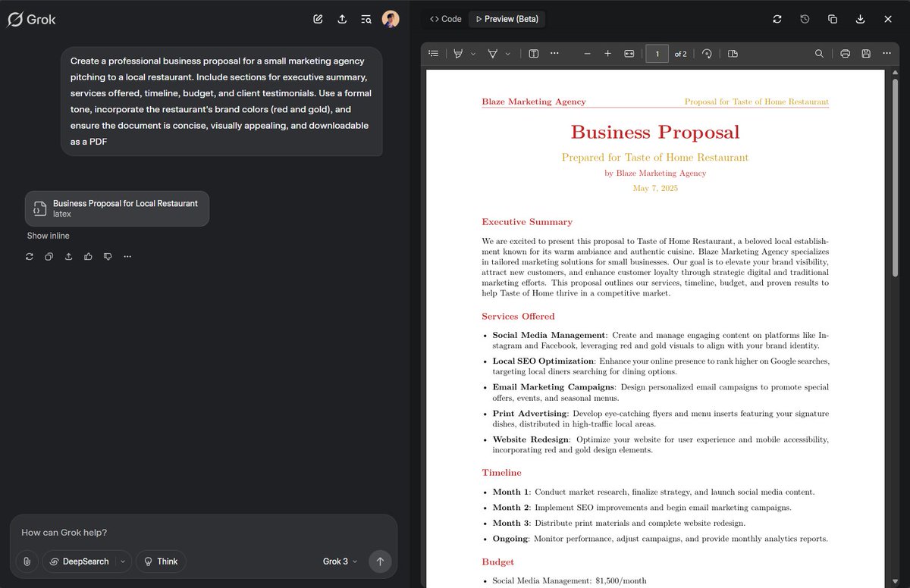This screenshot has height=588, width=910.
Task: Expand the DeepSearch options chevron
Action: pyautogui.click(x=123, y=561)
